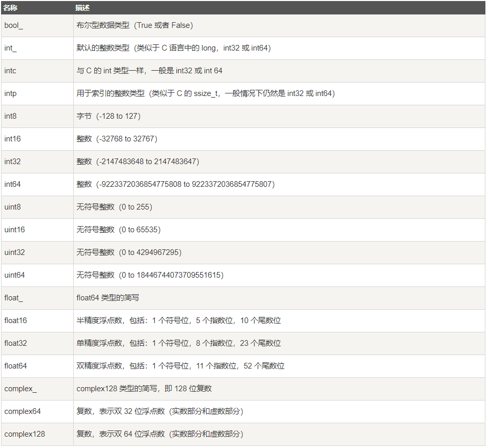The image size is (488, 448).
Task: Select the complex64 name cell
Action: (x=37, y=412)
